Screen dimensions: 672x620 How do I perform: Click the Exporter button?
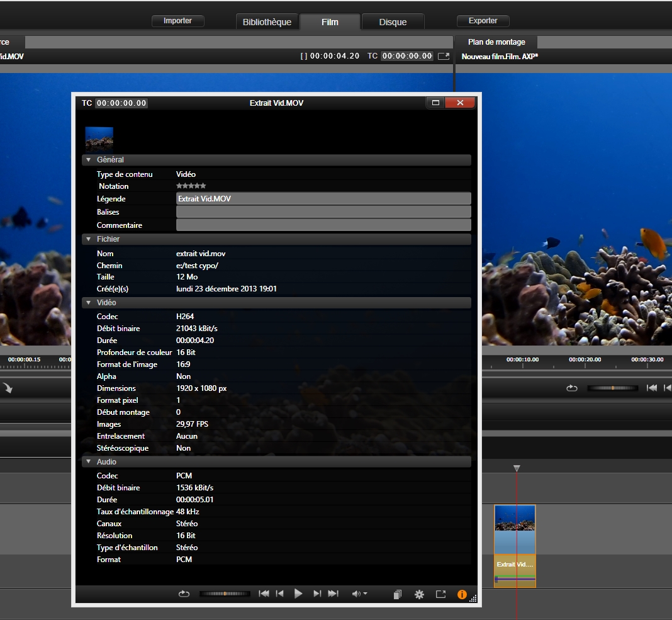point(483,21)
